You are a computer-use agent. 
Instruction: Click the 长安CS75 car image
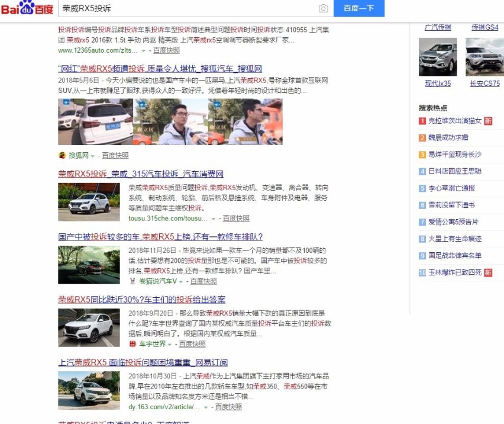pyautogui.click(x=484, y=57)
